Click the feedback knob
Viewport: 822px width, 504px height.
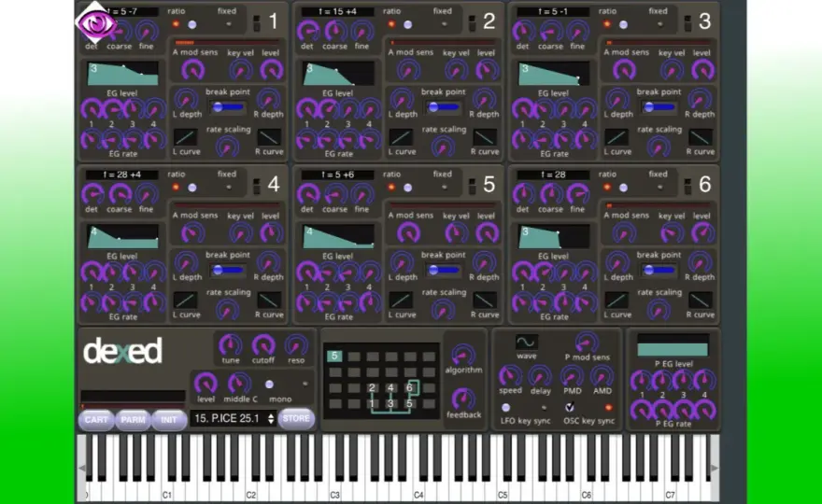point(463,399)
